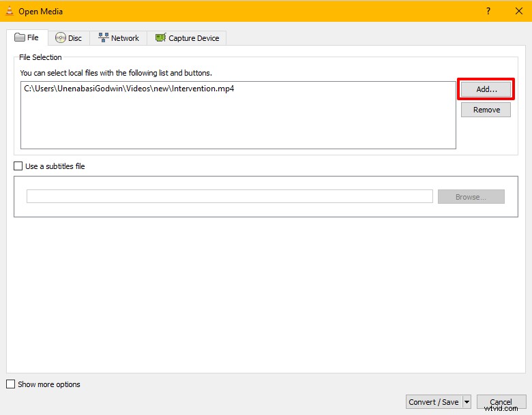The height and width of the screenshot is (415, 532).
Task: Enable the Use a subtitles file checkbox
Action: pyautogui.click(x=18, y=166)
